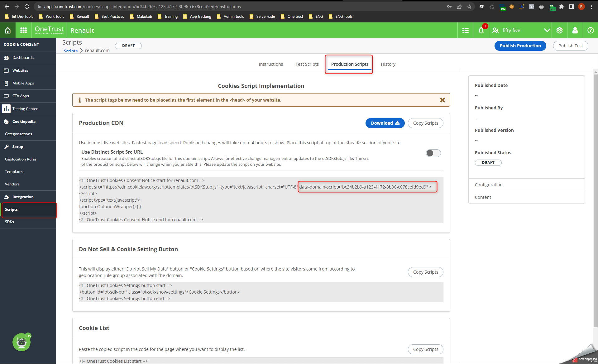Open Testing Center in the sidebar
598x364 pixels.
(28, 109)
